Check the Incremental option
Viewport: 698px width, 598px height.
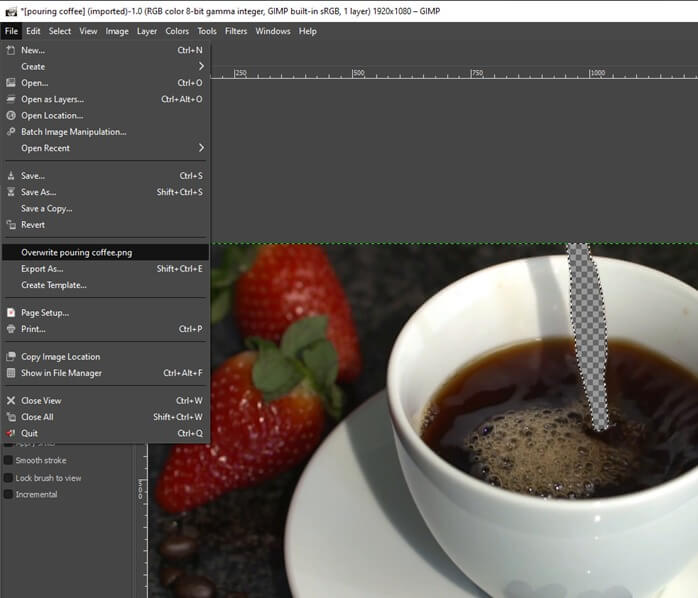(x=8, y=494)
